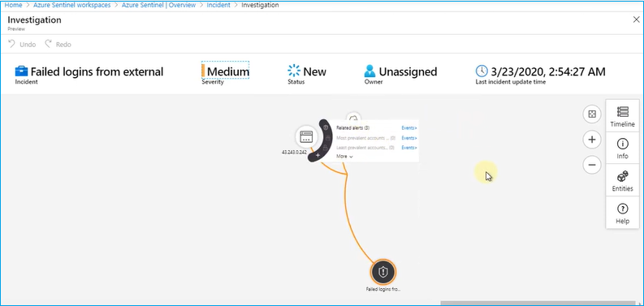This screenshot has width=644, height=306.
Task: Zoom in on the investigation graph
Action: point(592,140)
